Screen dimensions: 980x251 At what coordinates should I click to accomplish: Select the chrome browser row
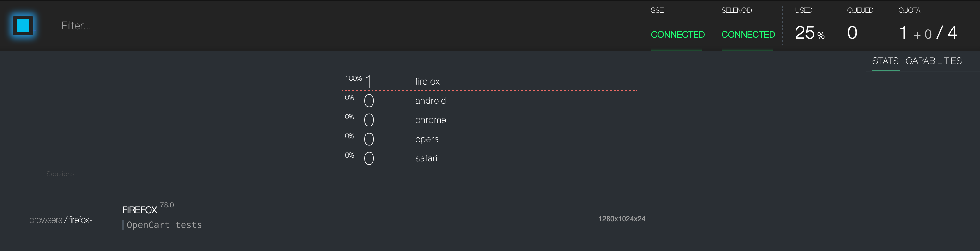click(x=490, y=120)
